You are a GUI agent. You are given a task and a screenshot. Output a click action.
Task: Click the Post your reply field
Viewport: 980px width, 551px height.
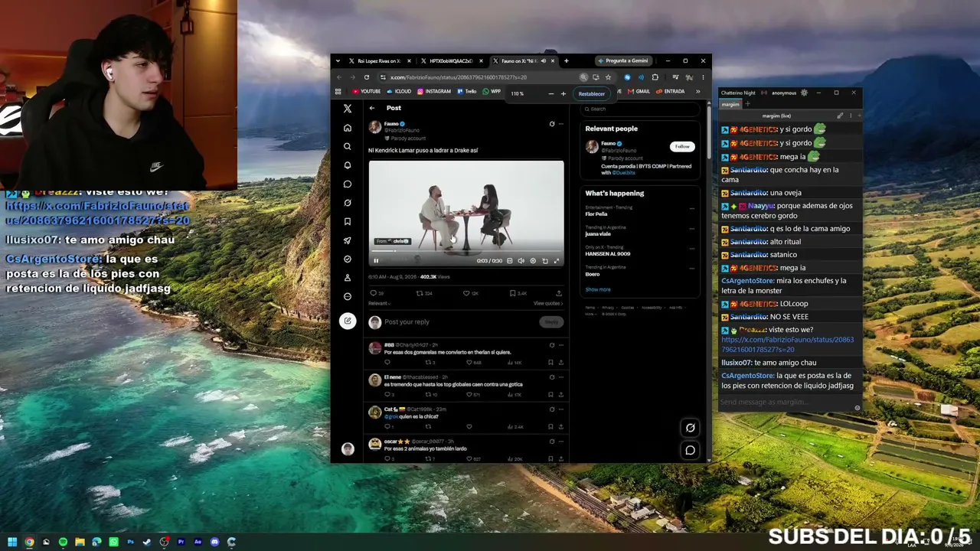point(460,322)
